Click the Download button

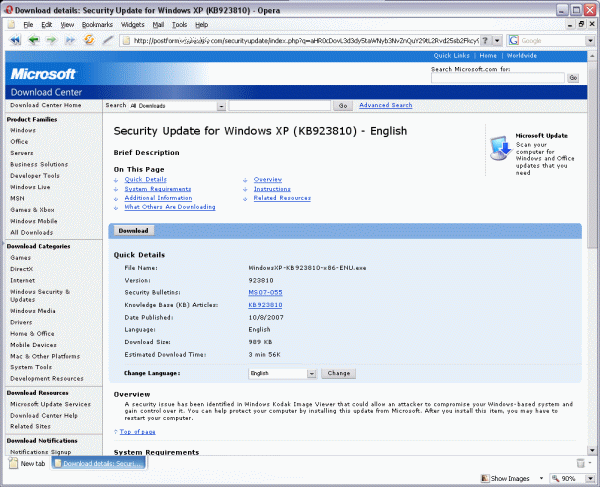point(134,231)
